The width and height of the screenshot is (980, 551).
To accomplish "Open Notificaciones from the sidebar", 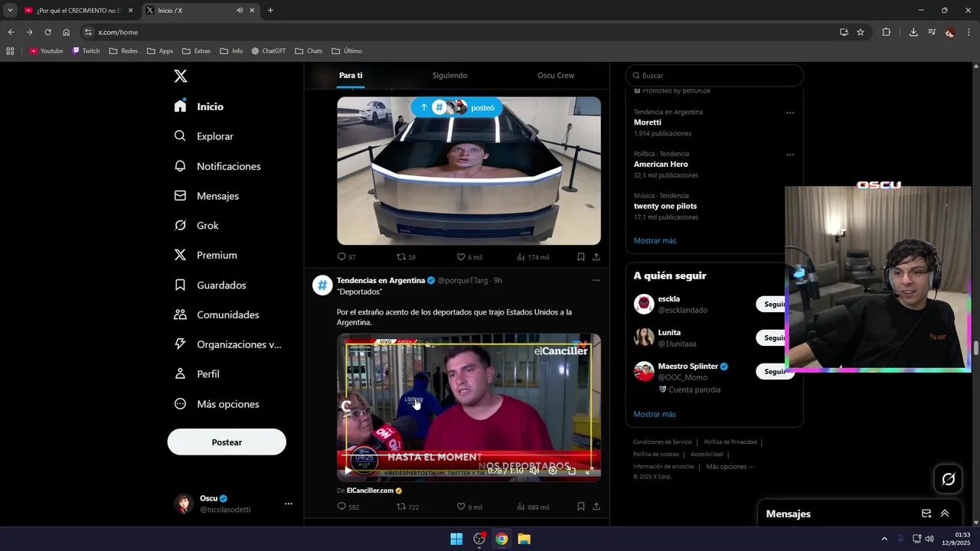I will tap(217, 166).
